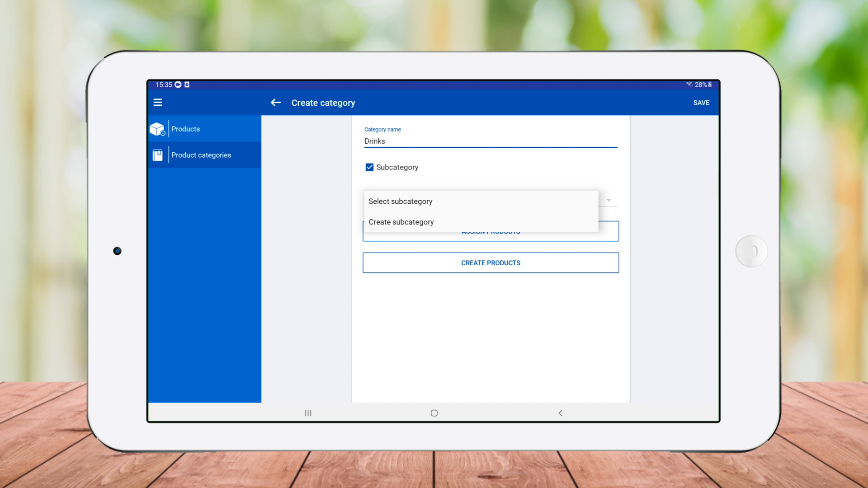Image resolution: width=868 pixels, height=488 pixels.
Task: Tap Android recent apps icon
Action: pos(308,413)
